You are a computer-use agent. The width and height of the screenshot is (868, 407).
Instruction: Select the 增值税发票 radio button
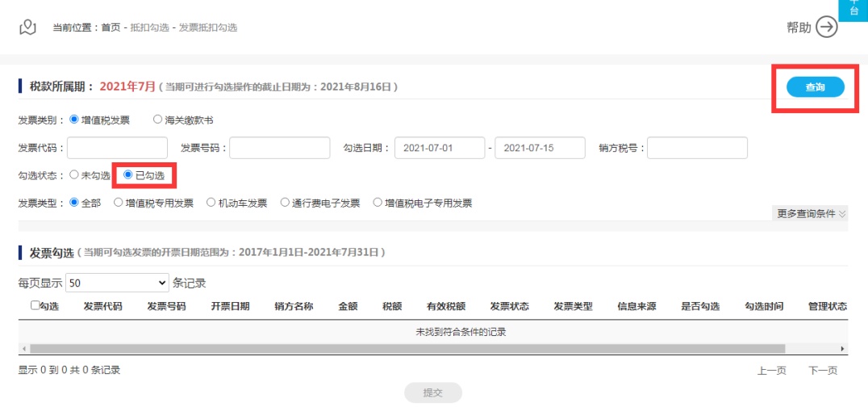pos(74,120)
